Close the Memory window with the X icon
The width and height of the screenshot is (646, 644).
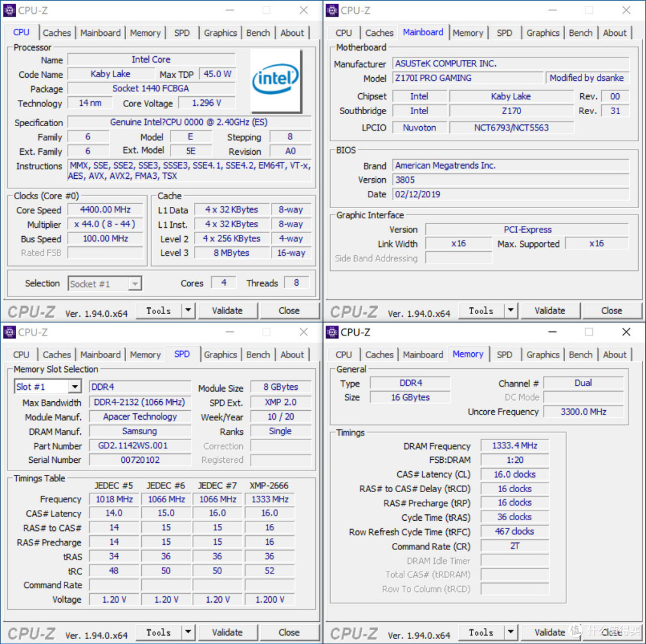point(626,332)
